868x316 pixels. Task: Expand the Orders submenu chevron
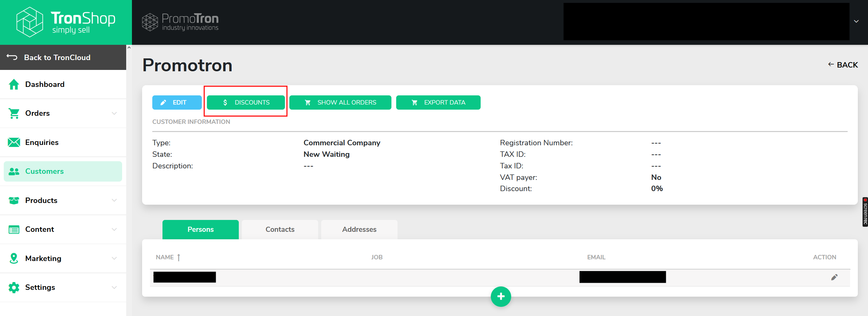point(114,113)
